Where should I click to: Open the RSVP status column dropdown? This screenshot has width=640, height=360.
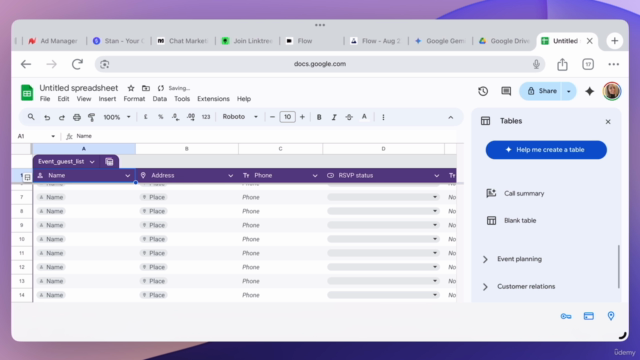(x=436, y=176)
